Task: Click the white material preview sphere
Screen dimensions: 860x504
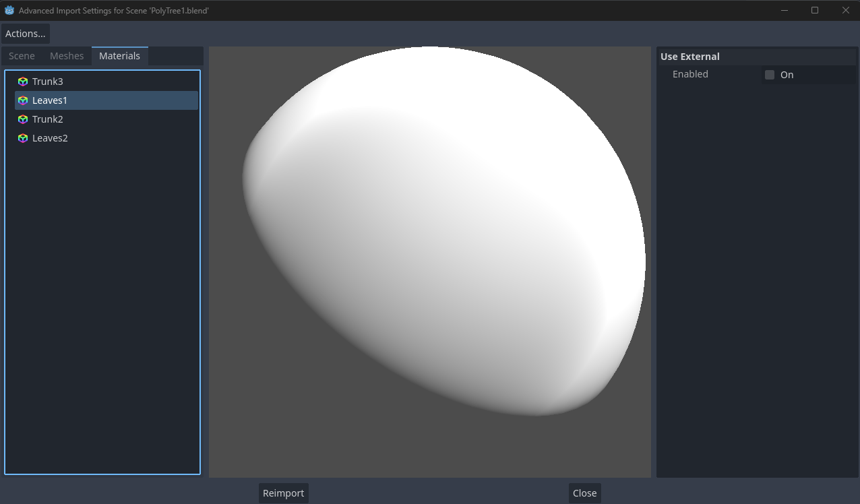Action: pos(444,231)
